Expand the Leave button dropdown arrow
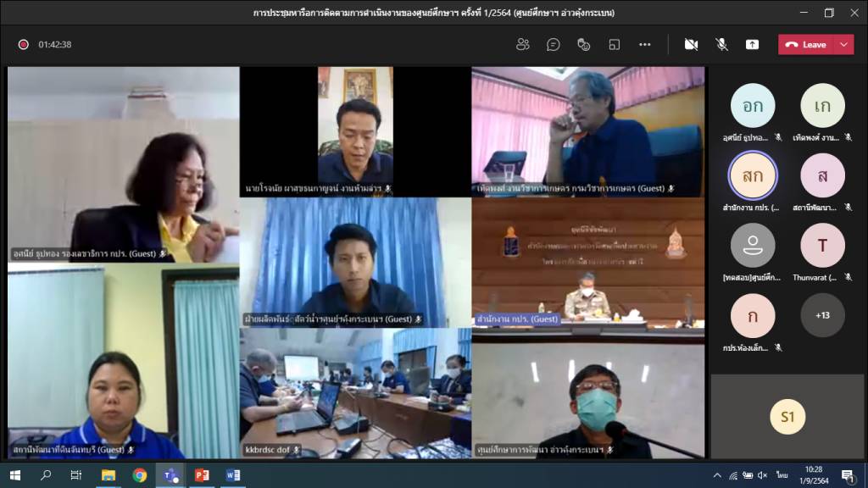The height and width of the screenshot is (488, 868). [843, 44]
